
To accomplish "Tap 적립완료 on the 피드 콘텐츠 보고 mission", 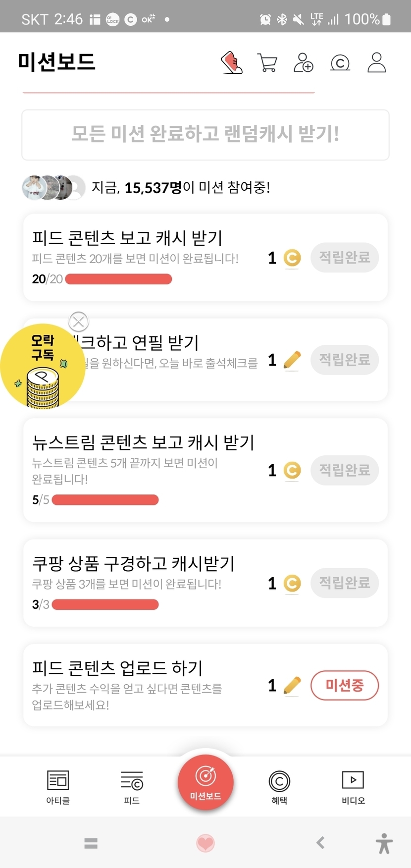I will (344, 257).
